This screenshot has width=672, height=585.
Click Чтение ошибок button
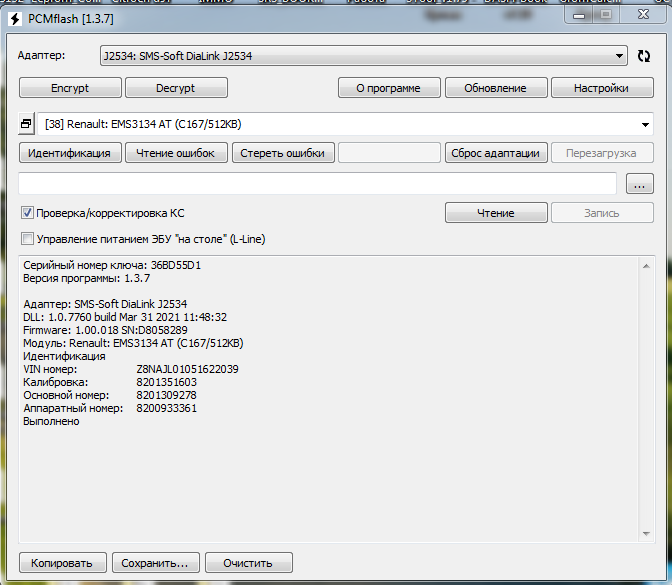tap(176, 153)
